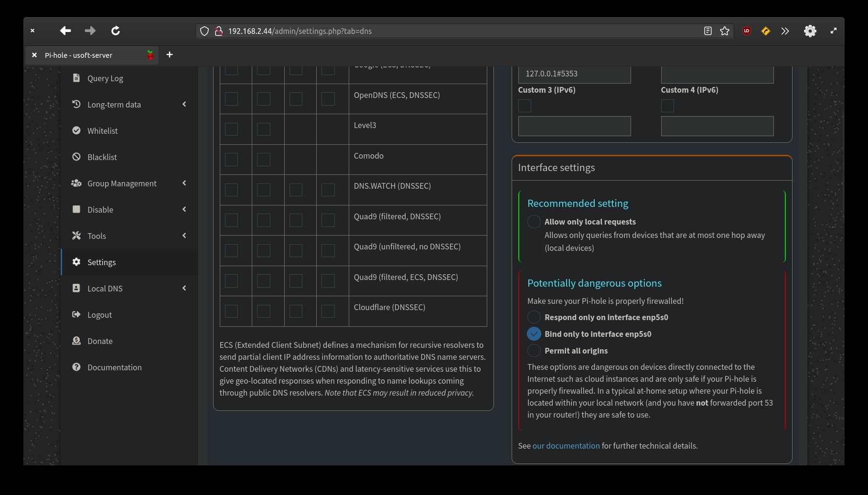The height and width of the screenshot is (495, 868).
Task: Show more extensions via double chevron
Action: pos(785,31)
